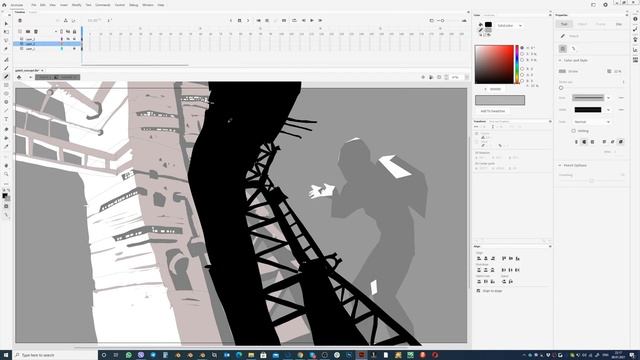Click the Windows Start button
The image size is (640, 360).
point(6,355)
